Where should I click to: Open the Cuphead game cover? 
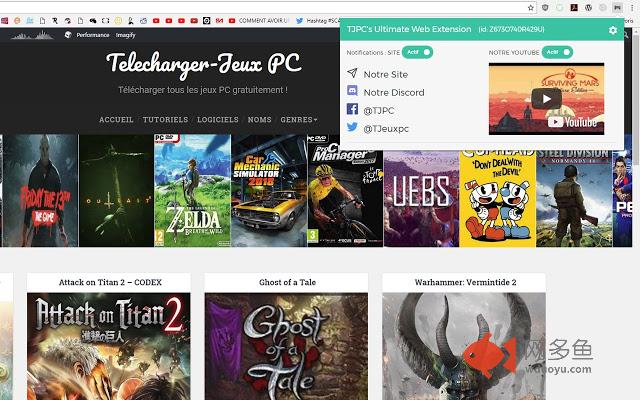498,199
